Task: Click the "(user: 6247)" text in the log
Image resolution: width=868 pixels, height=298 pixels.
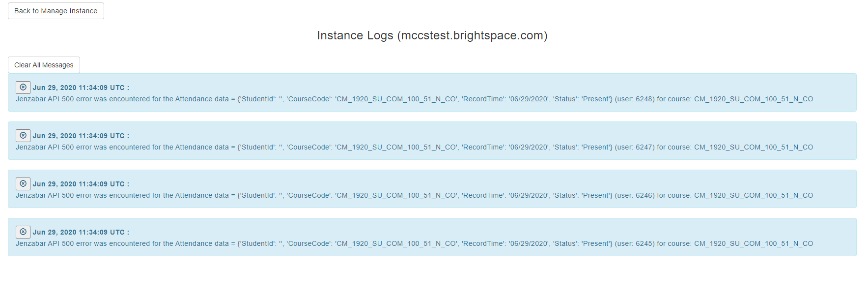Action: tap(634, 148)
